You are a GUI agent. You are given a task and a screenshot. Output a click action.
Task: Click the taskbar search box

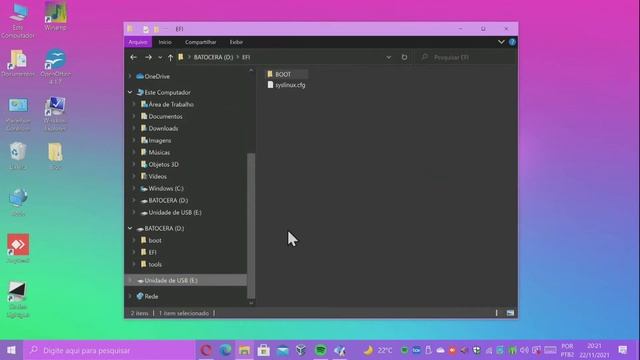click(x=109, y=350)
